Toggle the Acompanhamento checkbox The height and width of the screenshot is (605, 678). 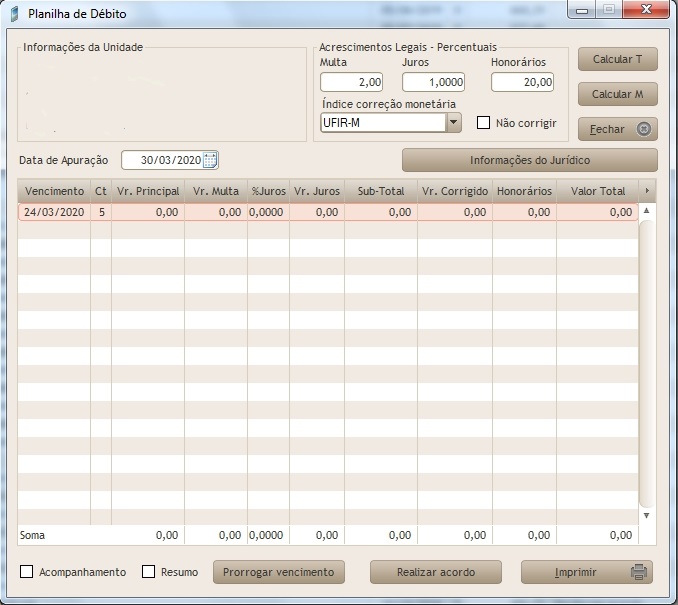tap(27, 572)
